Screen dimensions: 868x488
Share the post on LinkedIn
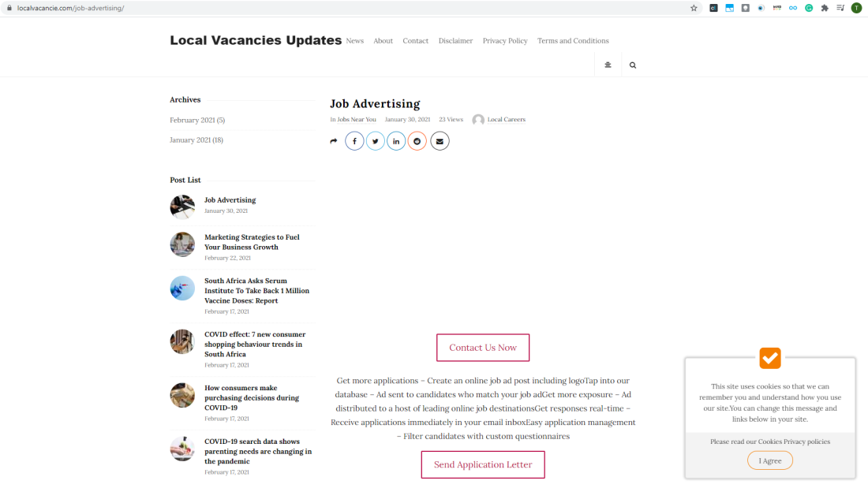click(x=396, y=141)
